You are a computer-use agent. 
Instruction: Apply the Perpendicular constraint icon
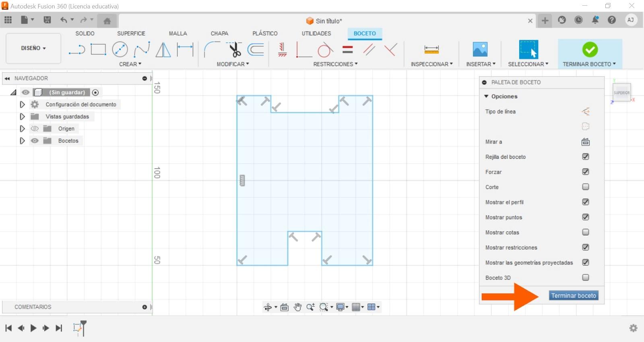point(304,50)
